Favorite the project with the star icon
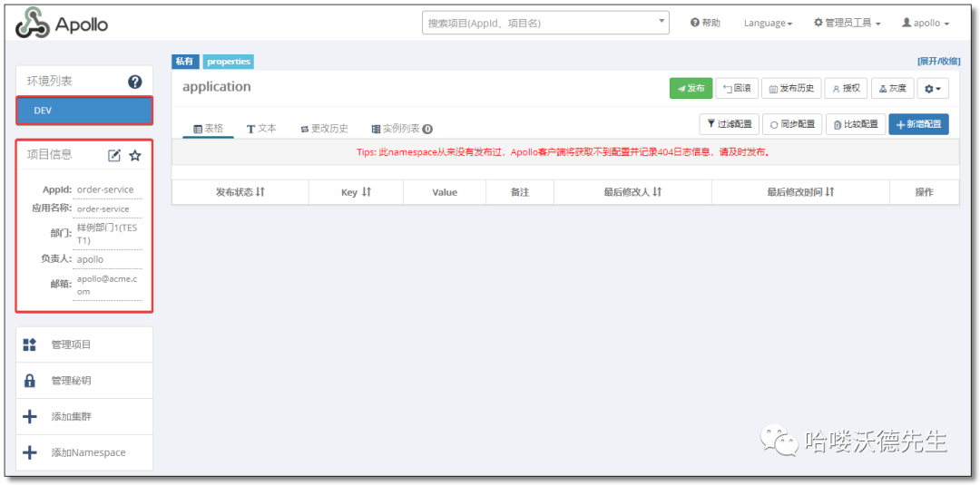980x485 pixels. click(135, 155)
